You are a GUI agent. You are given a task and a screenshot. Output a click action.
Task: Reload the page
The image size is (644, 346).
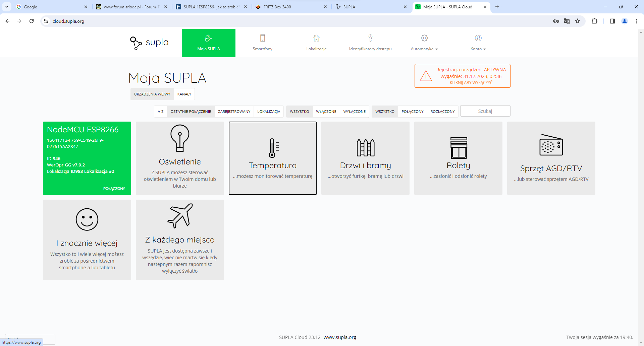(x=32, y=21)
